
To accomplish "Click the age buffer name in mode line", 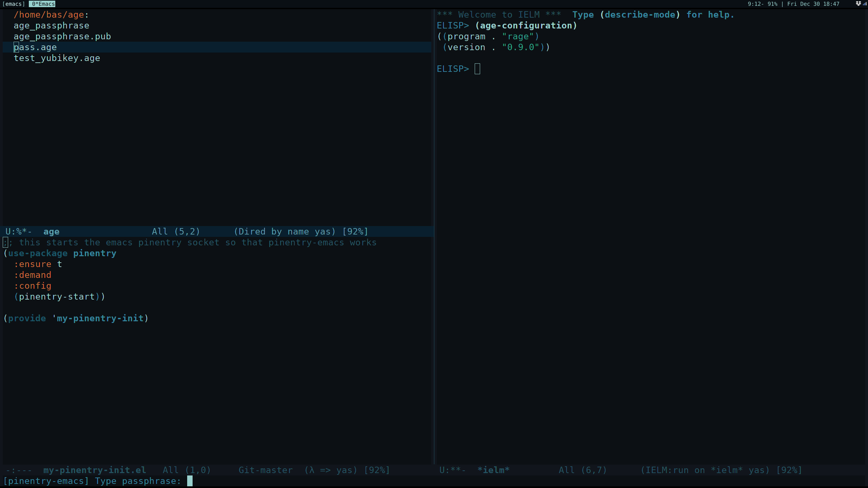I will (x=51, y=232).
